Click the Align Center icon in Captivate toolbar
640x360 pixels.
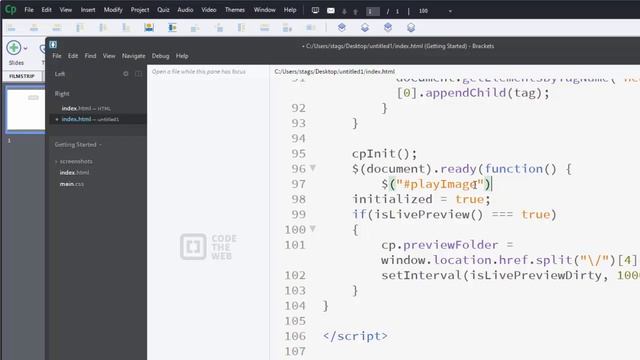click(x=34, y=28)
